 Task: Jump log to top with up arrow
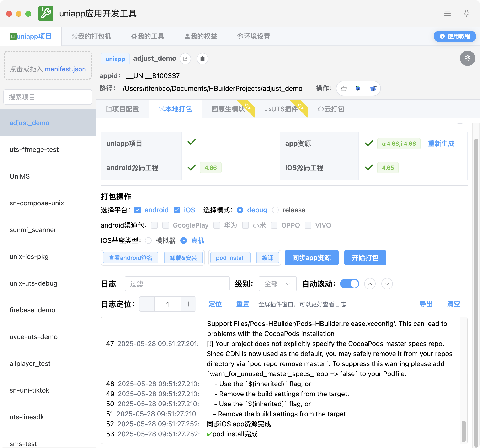(370, 283)
